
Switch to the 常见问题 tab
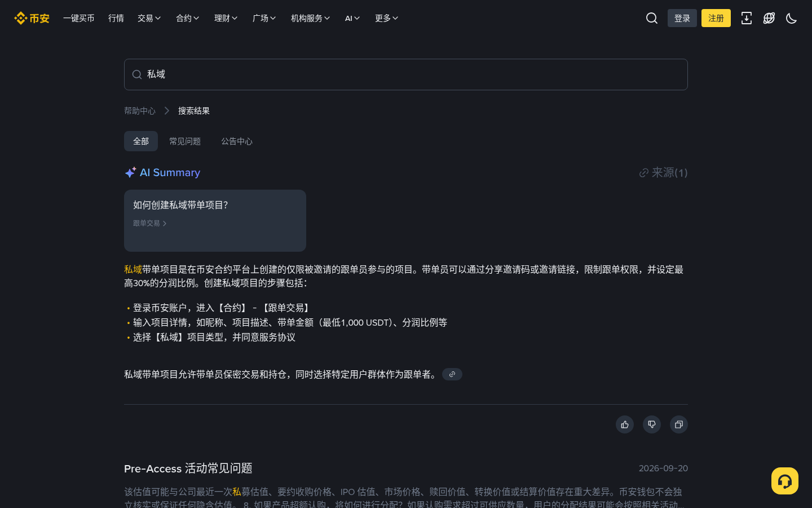[x=185, y=141]
